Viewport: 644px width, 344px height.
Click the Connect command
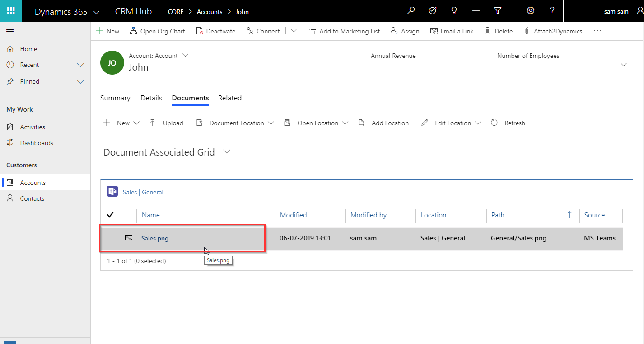click(263, 31)
